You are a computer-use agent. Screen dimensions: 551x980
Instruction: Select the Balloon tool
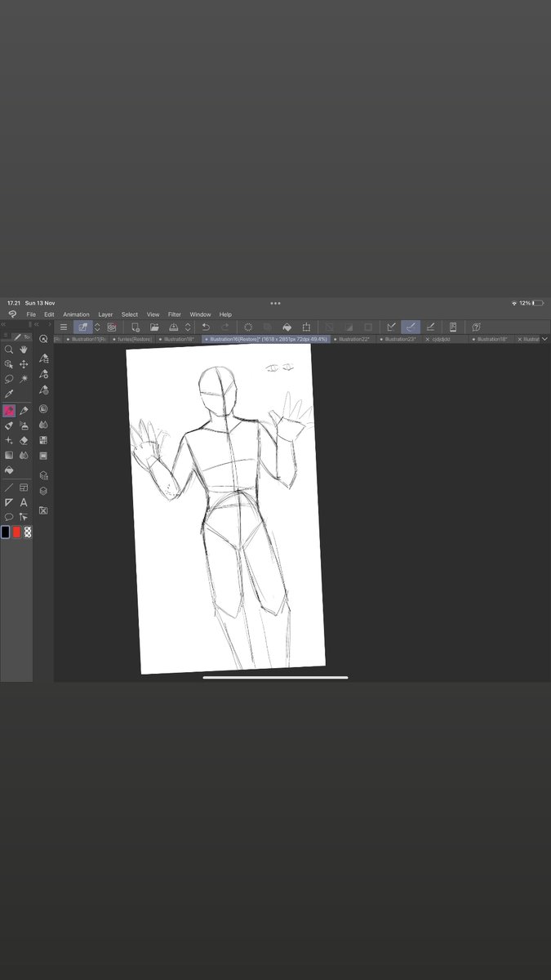(x=9, y=517)
